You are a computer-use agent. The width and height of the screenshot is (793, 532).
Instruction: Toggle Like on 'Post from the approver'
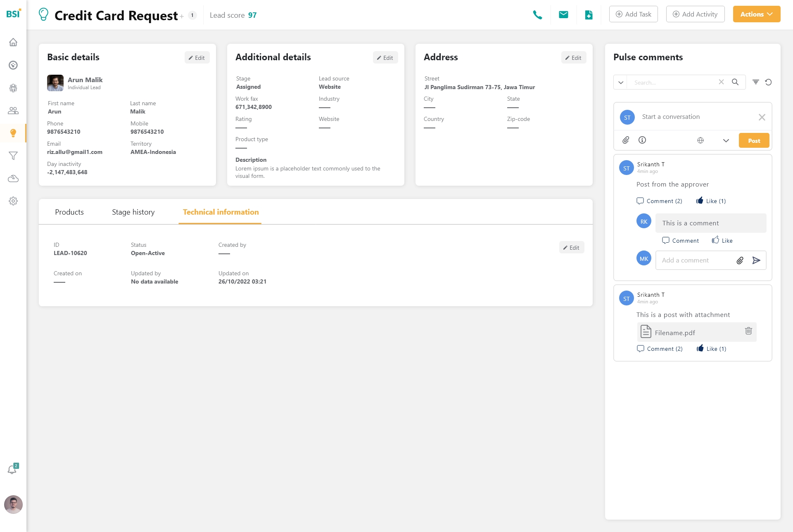pyautogui.click(x=710, y=201)
